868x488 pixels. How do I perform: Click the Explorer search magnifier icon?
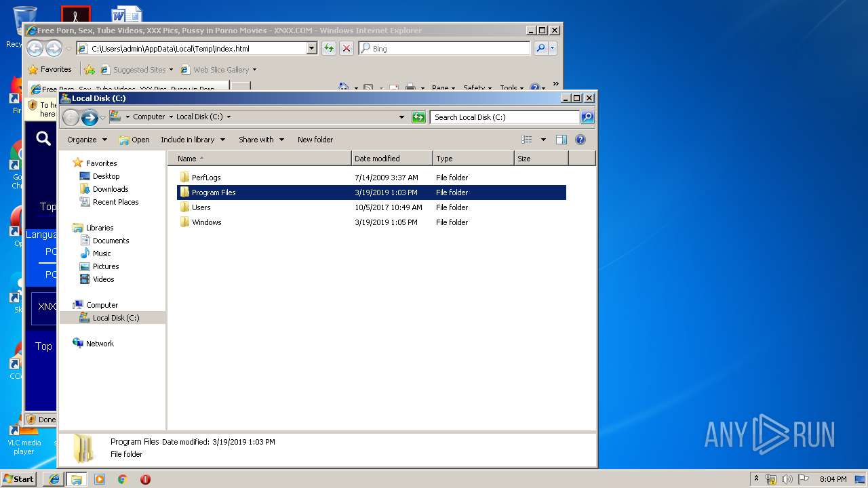point(587,117)
